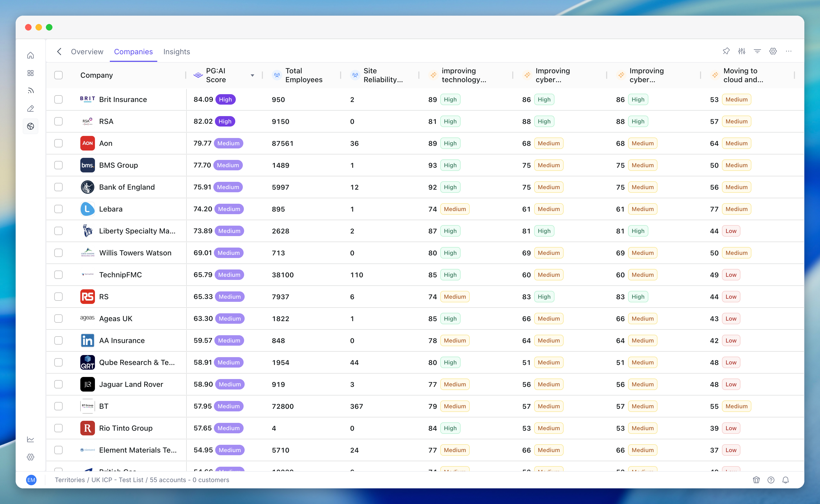This screenshot has height=504, width=820.
Task: Check the BT row checkbox
Action: pos(58,406)
